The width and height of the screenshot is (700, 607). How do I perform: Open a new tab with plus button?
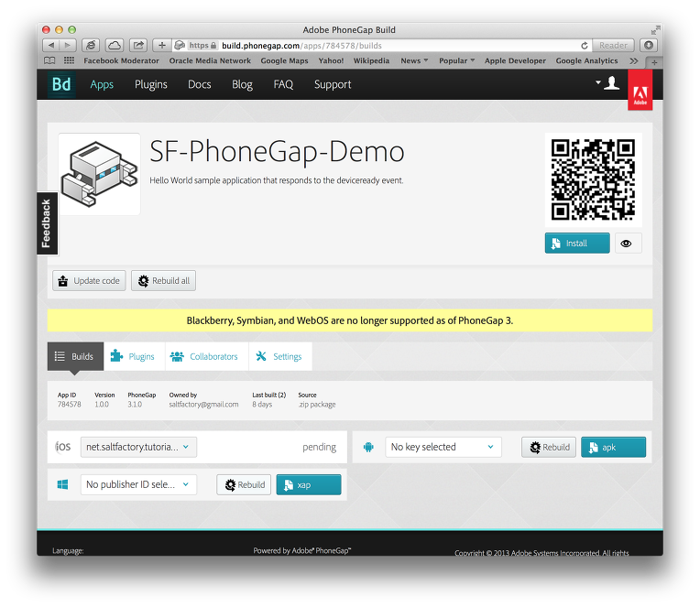point(654,62)
